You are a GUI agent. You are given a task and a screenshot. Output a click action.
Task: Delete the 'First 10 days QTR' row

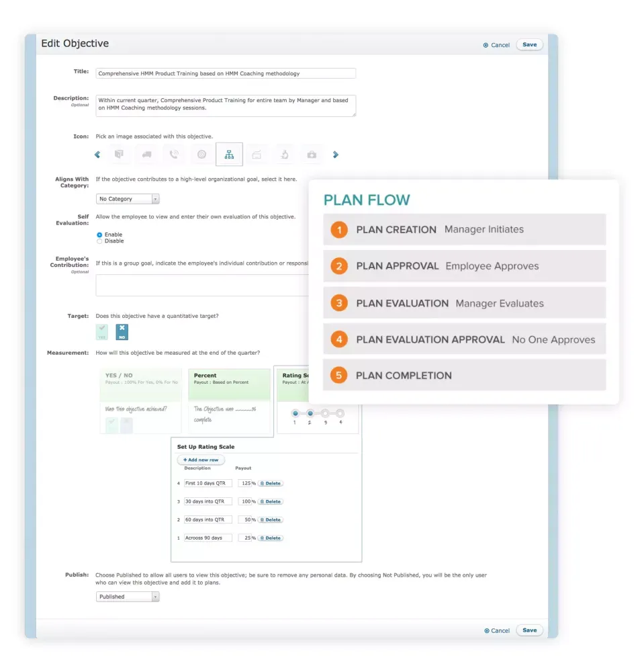tap(271, 483)
